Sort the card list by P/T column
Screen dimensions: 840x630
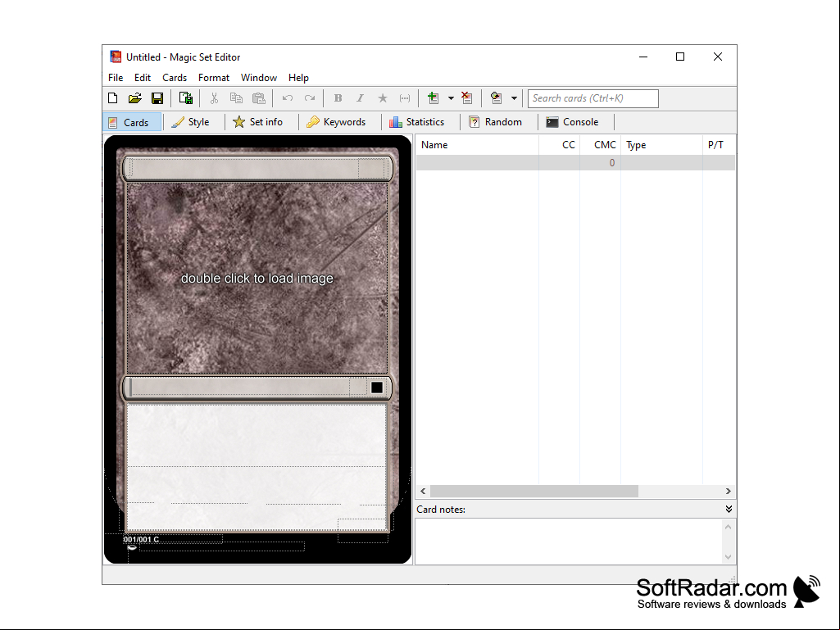pos(719,145)
